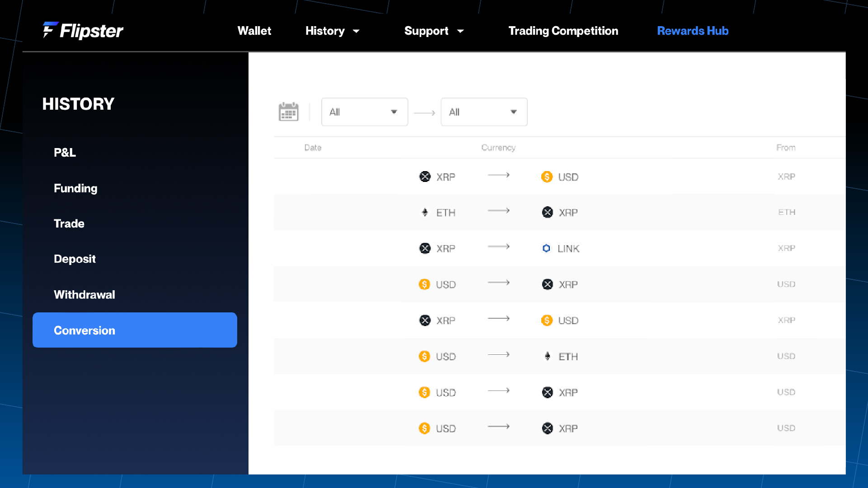Screen dimensions: 868x488
Task: Click XRP icon in XRP to LINK row
Action: [x=425, y=248]
